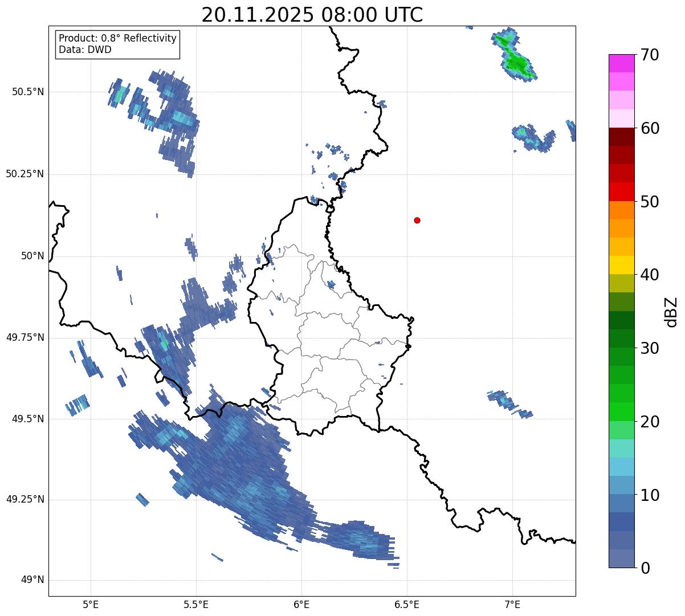Click the turquoise colorbar segment below 20
Image resolution: width=685 pixels, height=616 pixels.
tap(621, 448)
